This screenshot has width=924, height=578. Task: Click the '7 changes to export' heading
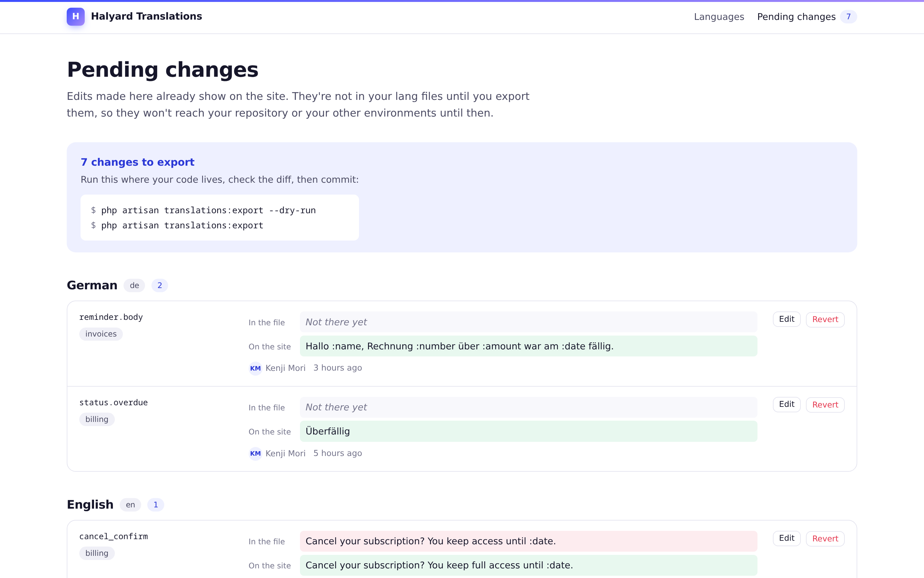point(137,162)
